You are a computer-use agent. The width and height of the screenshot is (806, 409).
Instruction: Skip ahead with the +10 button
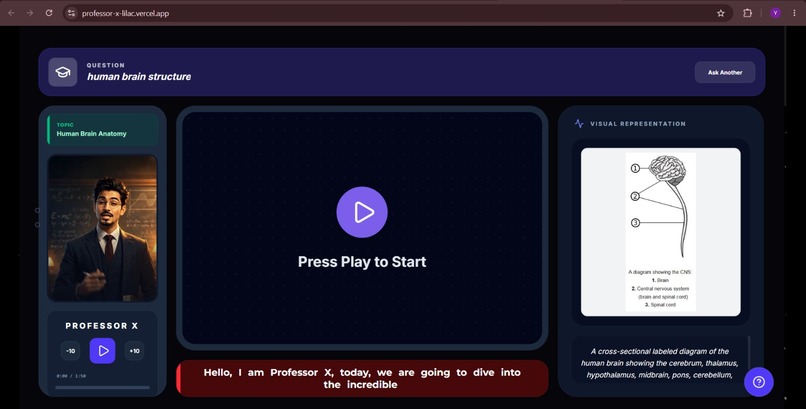(x=135, y=351)
